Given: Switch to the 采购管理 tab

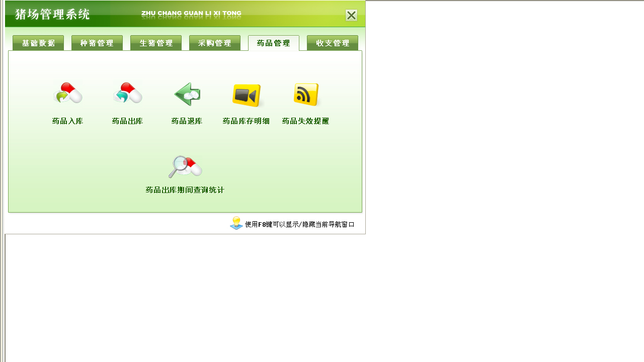Looking at the screenshot, I should [215, 43].
